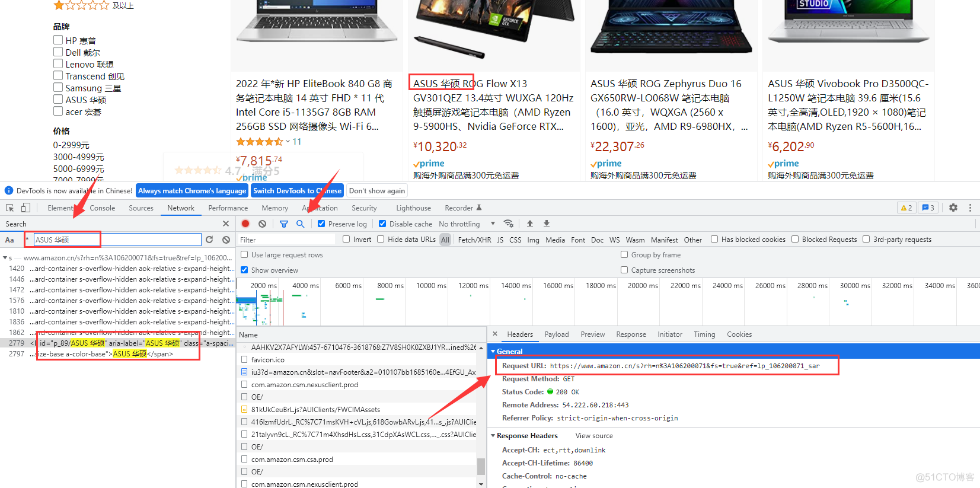
Task: Open the Response tab in request details
Action: coord(631,334)
